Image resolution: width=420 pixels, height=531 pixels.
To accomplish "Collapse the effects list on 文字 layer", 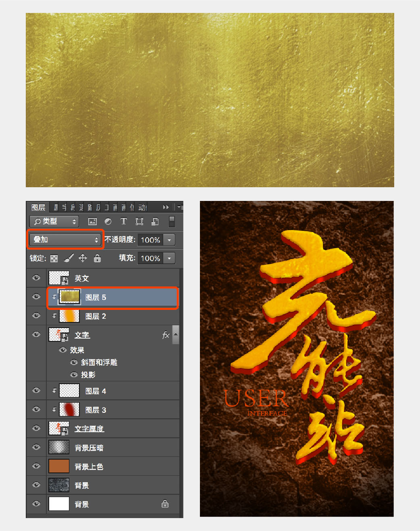I will point(176,334).
